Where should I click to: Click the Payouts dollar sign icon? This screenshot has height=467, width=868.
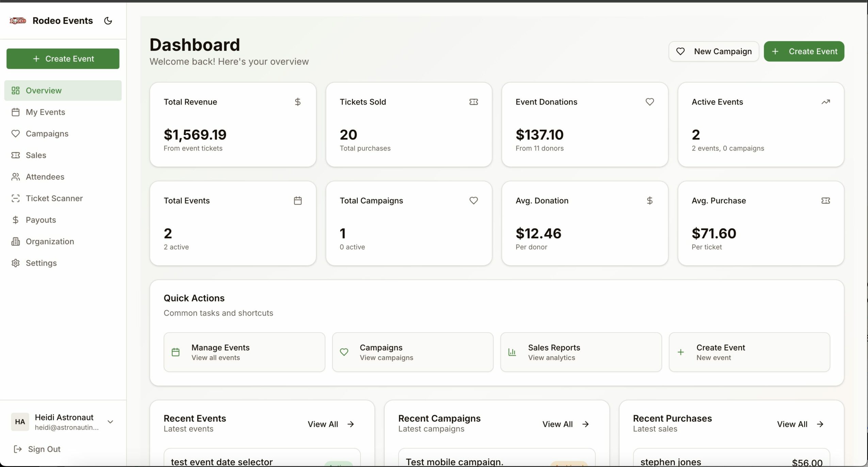(x=15, y=220)
